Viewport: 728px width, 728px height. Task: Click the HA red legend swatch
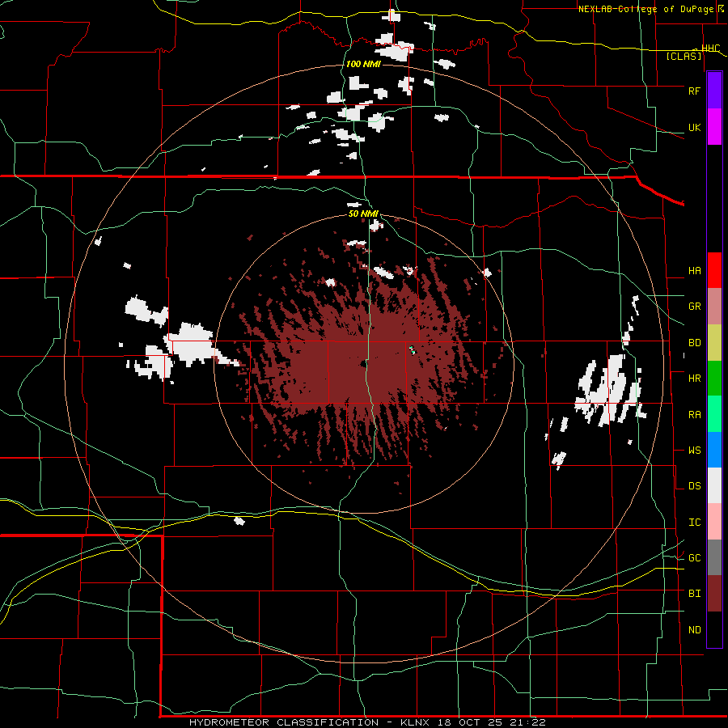[x=714, y=270]
